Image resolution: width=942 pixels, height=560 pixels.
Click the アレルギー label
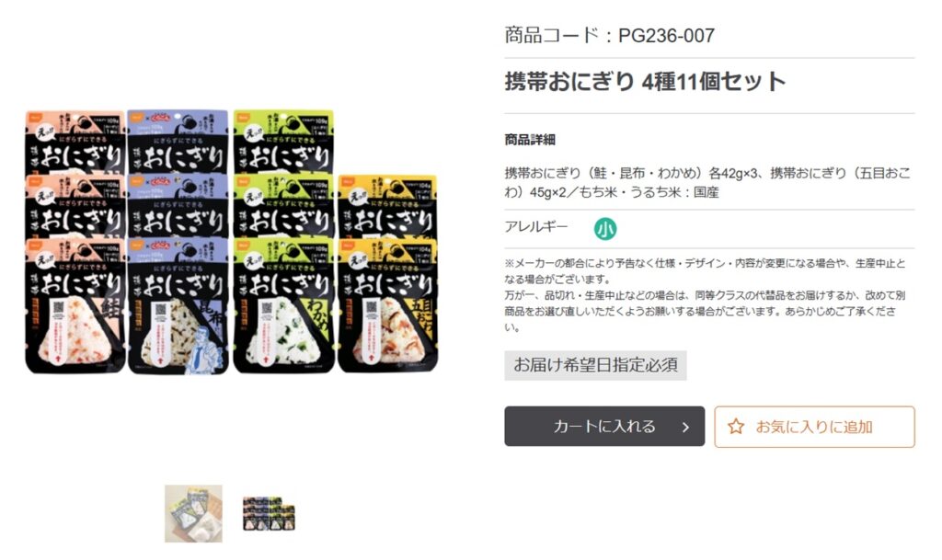[536, 227]
